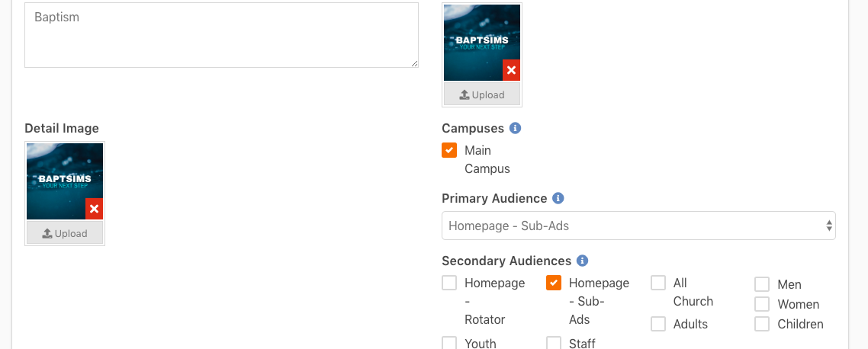Screen dimensions: 868x349
Task: Show info for Secondary Audiences field
Action: coord(582,261)
